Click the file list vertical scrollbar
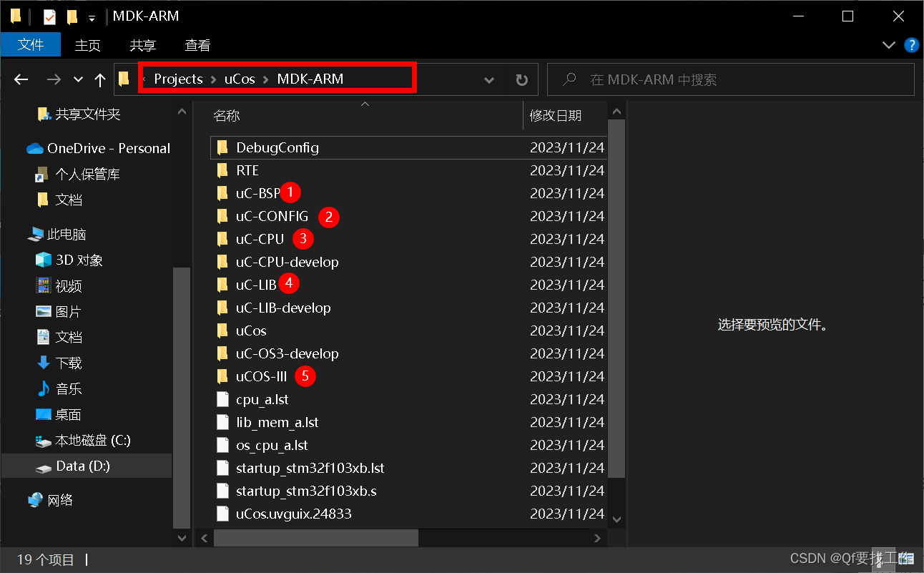924x573 pixels. 617,298
